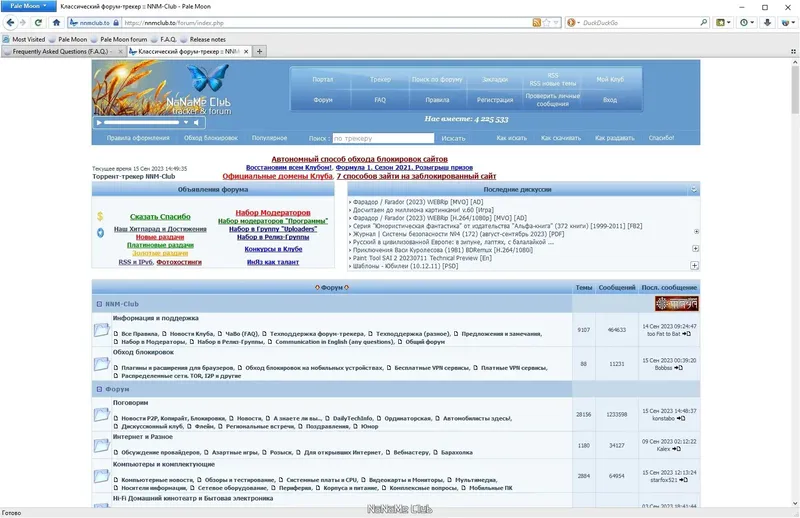Open the green bookmarks toolbar button menu
The height and width of the screenshot is (518, 800).
tap(723, 22)
